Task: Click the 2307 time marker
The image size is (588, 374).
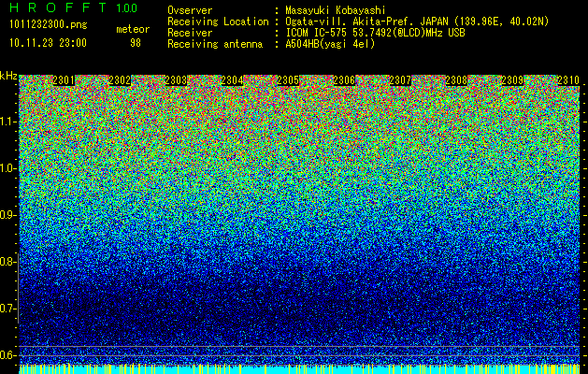Action: [400, 80]
